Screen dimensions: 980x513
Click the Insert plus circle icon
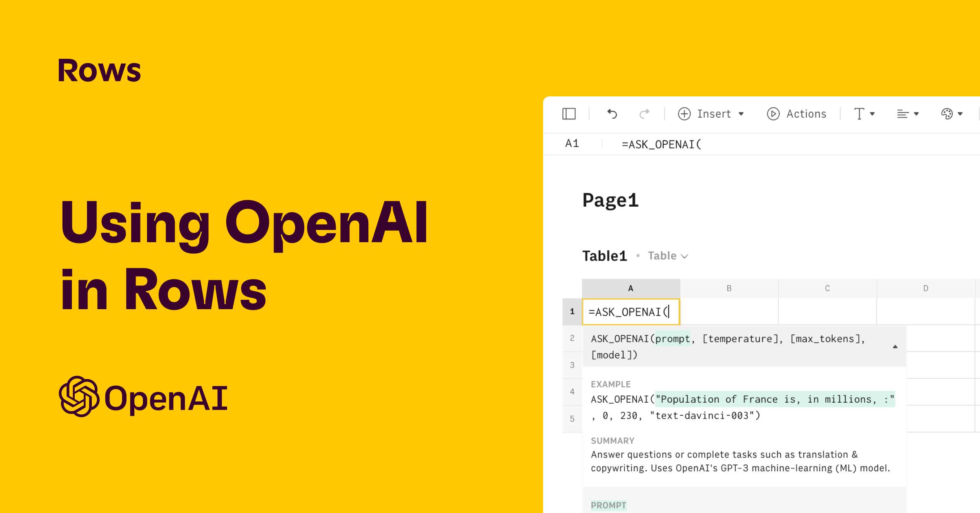coord(684,114)
